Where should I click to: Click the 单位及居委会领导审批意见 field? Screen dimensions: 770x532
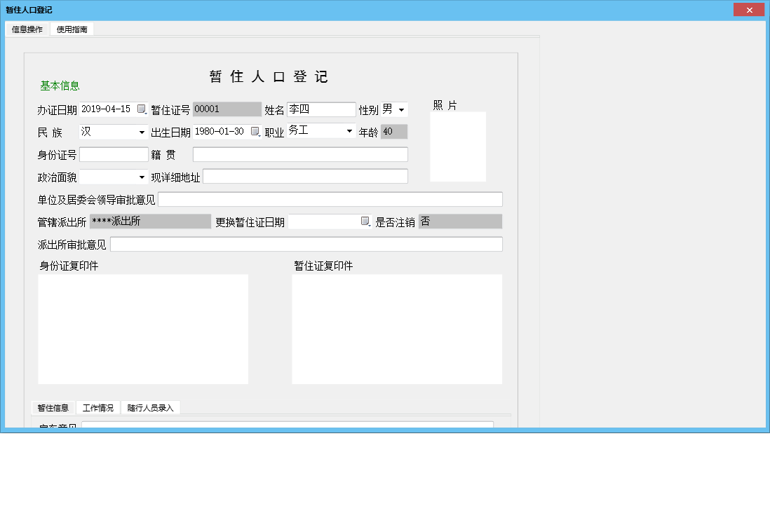pyautogui.click(x=330, y=199)
